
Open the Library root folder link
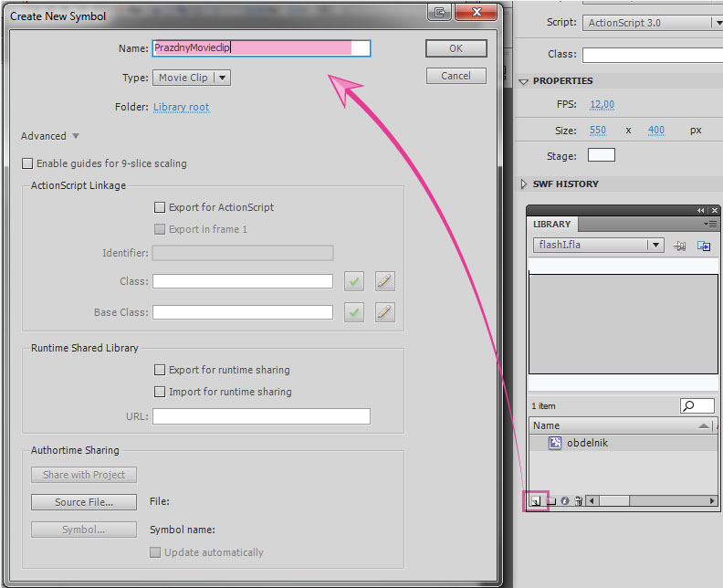[x=181, y=107]
